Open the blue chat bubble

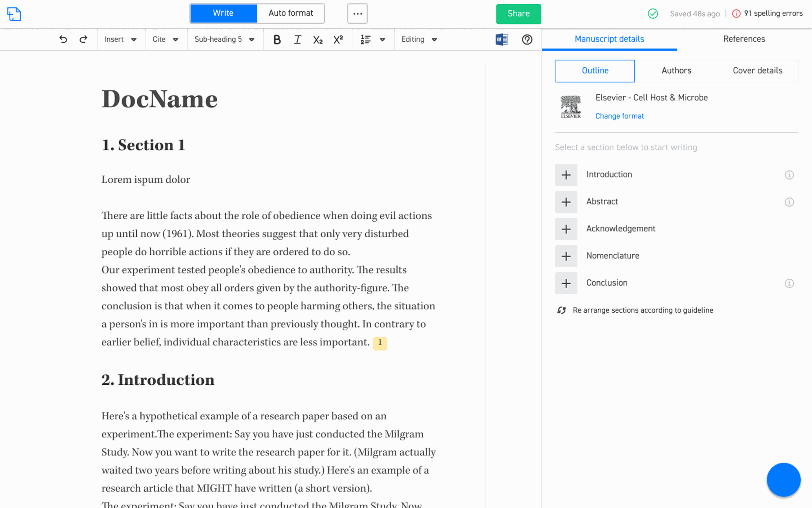784,479
